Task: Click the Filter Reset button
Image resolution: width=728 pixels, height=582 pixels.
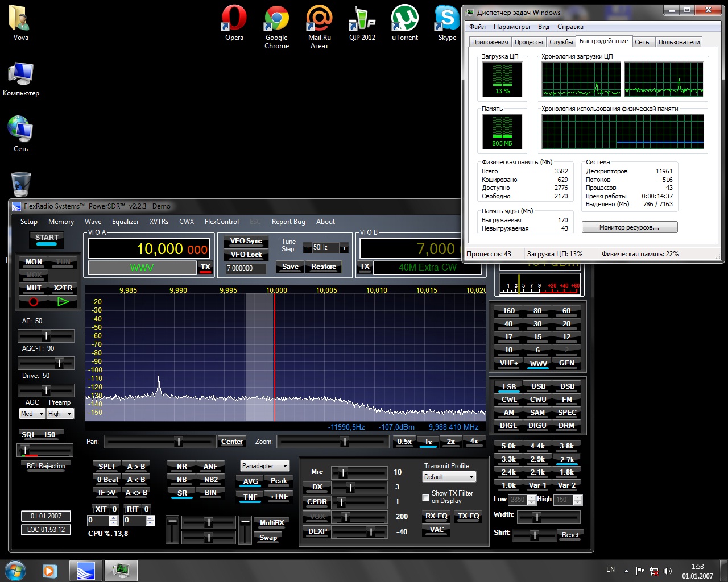Action: pyautogui.click(x=570, y=535)
